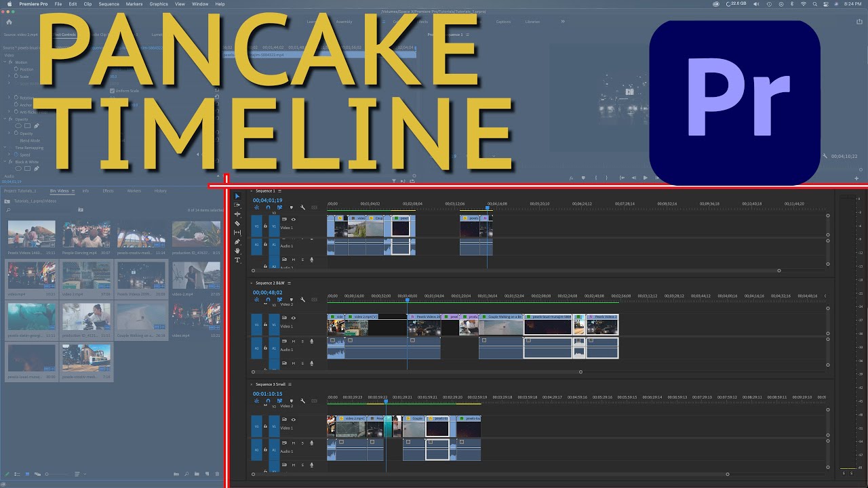Image resolution: width=868 pixels, height=488 pixels.
Task: Select the Razor tool
Action: [x=237, y=223]
